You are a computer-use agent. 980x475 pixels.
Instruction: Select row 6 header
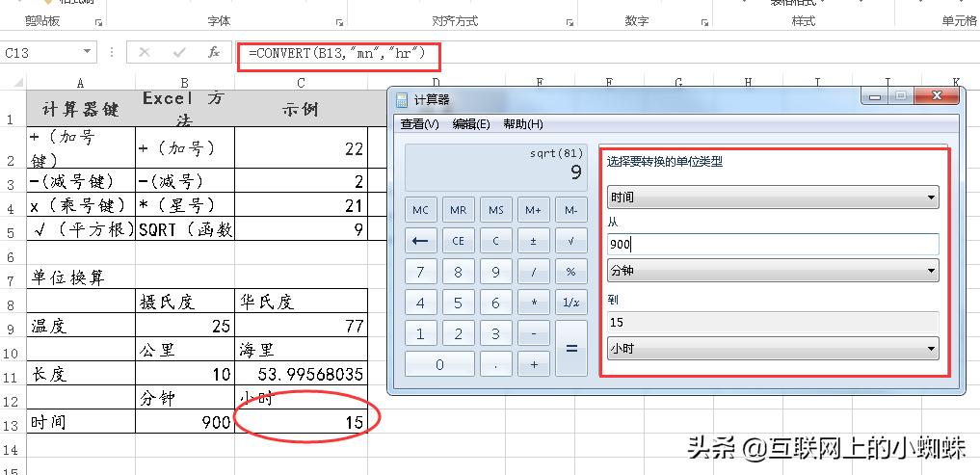[13, 254]
